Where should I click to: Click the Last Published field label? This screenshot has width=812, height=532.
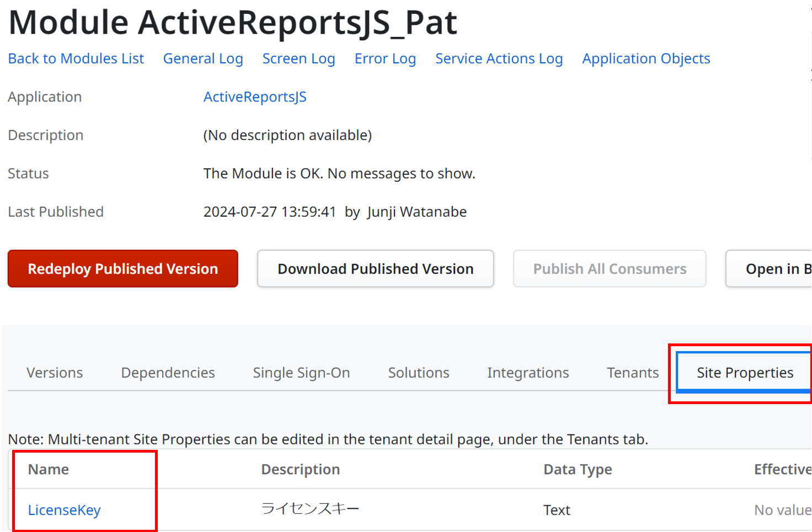click(56, 212)
